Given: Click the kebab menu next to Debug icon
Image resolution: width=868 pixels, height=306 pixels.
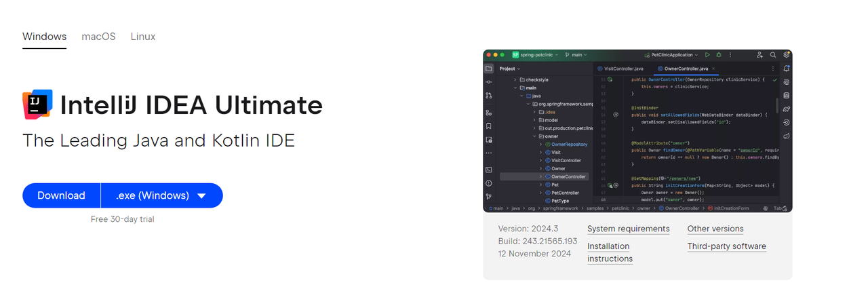Looking at the screenshot, I should (730, 54).
